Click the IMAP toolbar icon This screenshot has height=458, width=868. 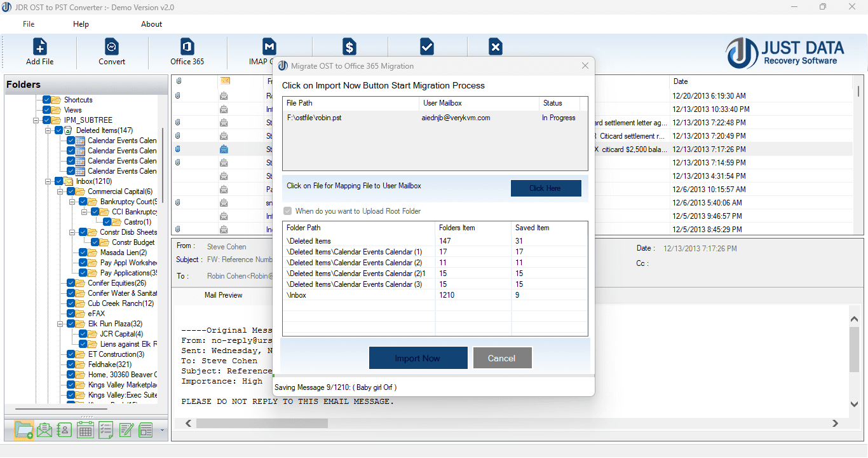pyautogui.click(x=269, y=47)
